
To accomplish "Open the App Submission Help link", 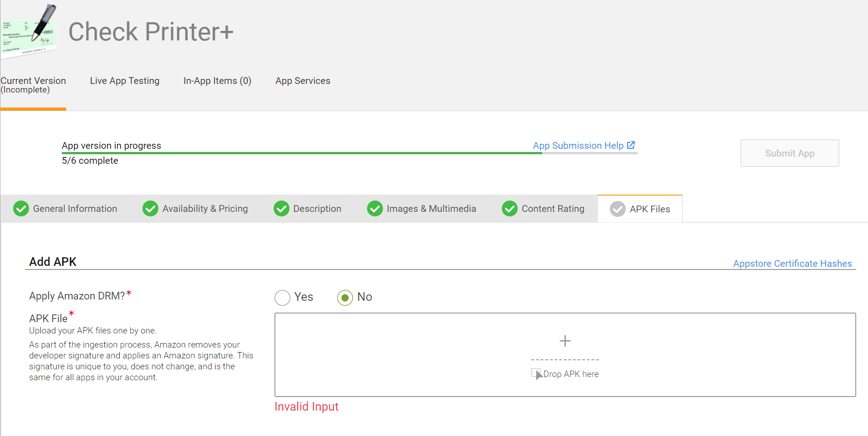I will tap(578, 146).
